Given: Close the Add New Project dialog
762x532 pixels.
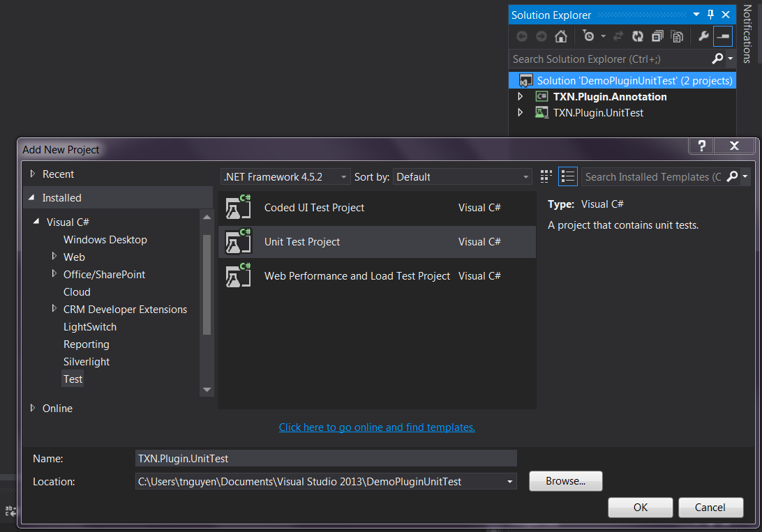Looking at the screenshot, I should tap(734, 146).
